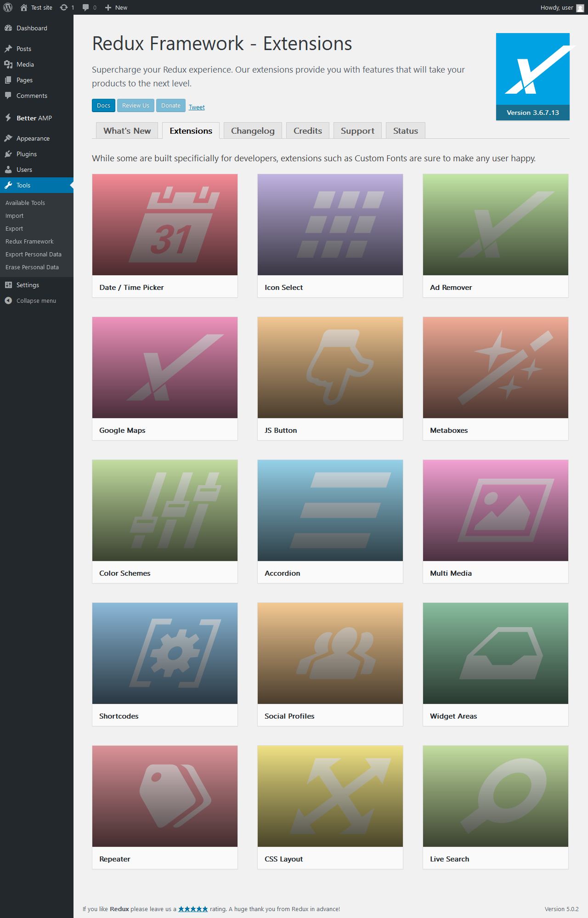Open the Shortcodes gear brackets thumbnail
The image size is (588, 918).
coord(165,653)
